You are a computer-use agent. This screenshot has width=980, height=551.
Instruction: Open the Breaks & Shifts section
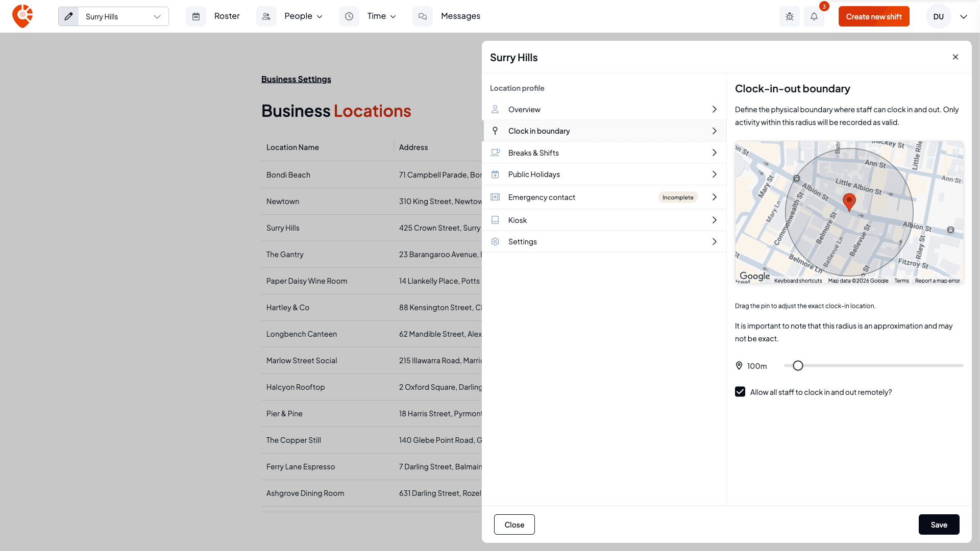point(604,153)
